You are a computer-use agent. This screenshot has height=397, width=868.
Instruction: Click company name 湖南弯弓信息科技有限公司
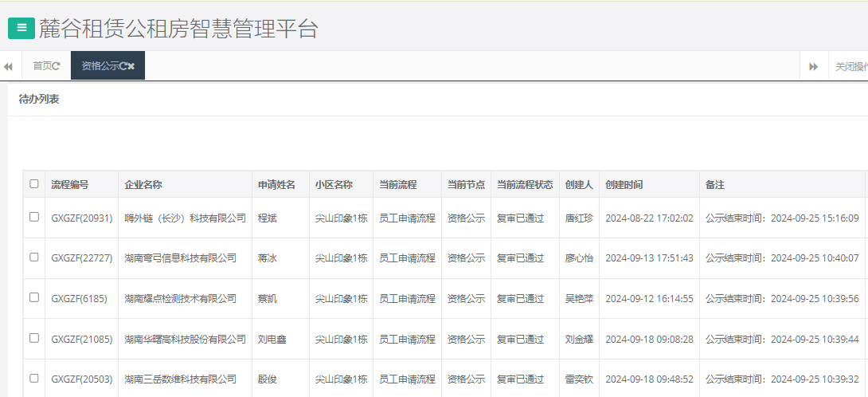pyautogui.click(x=180, y=257)
